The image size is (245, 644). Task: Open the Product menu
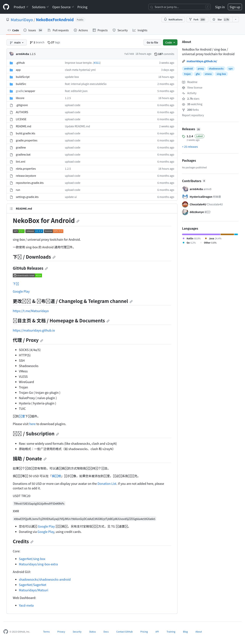[x=21, y=7]
